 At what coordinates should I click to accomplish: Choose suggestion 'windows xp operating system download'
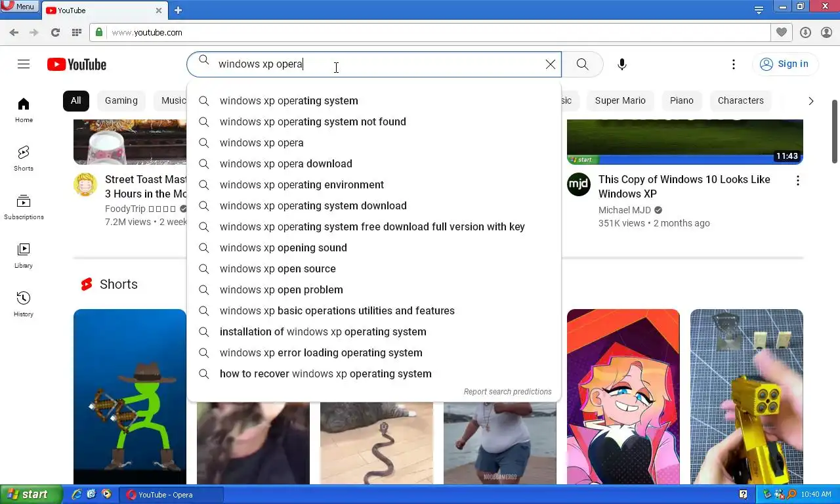coord(374,205)
